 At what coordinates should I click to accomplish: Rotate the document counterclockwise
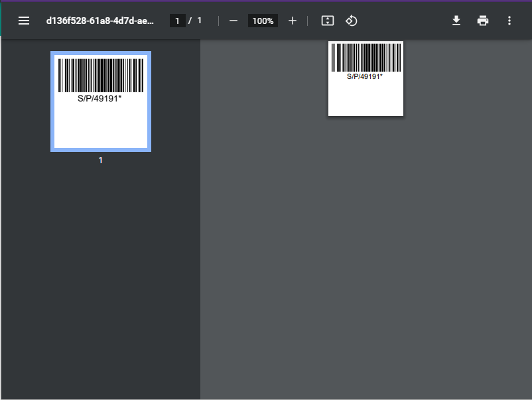coord(351,21)
